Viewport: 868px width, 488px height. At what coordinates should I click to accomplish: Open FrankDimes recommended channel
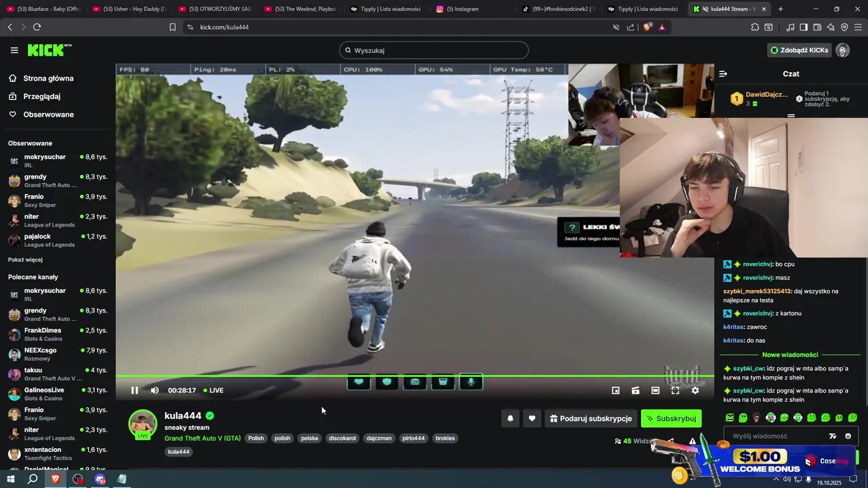pos(58,334)
